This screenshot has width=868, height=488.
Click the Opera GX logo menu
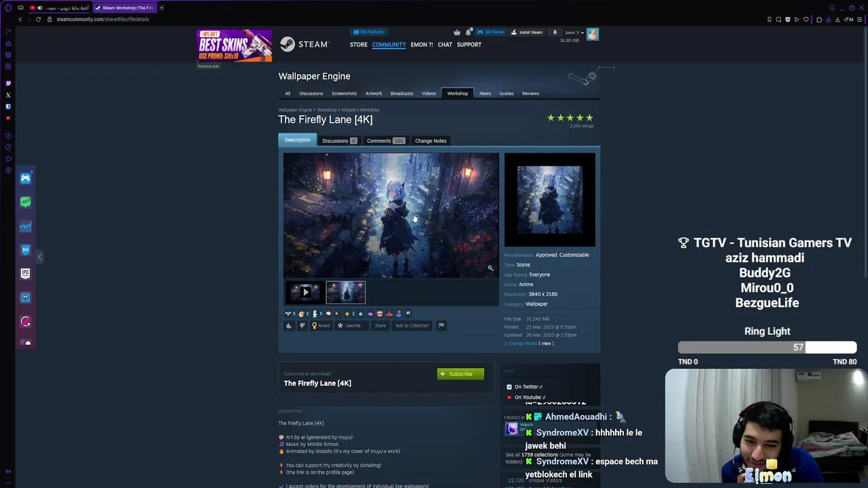[x=8, y=7]
